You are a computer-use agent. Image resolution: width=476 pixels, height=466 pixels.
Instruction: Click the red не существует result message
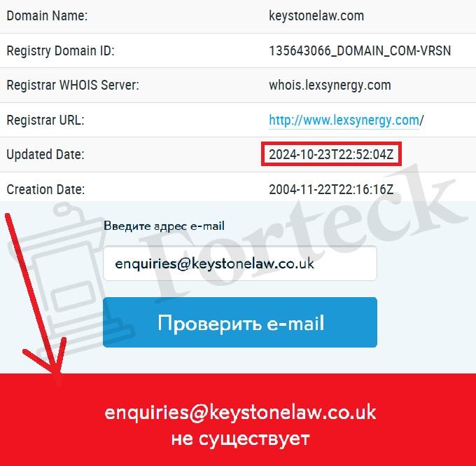tap(240, 439)
